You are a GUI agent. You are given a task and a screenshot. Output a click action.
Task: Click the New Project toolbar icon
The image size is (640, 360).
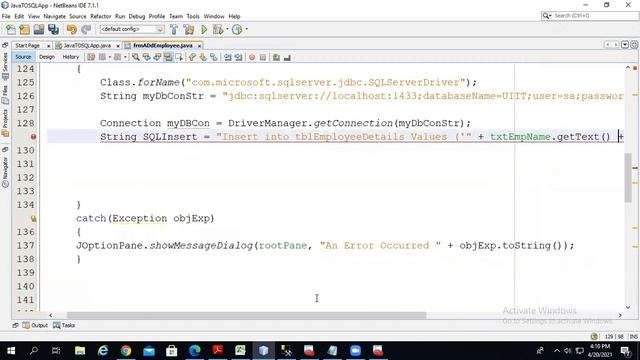pos(24,29)
